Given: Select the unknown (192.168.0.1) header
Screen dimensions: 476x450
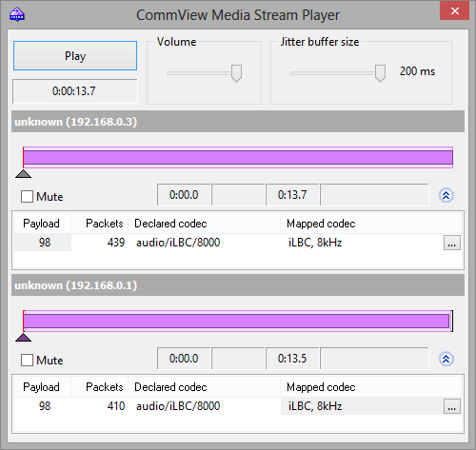Looking at the screenshot, I should 238,285.
